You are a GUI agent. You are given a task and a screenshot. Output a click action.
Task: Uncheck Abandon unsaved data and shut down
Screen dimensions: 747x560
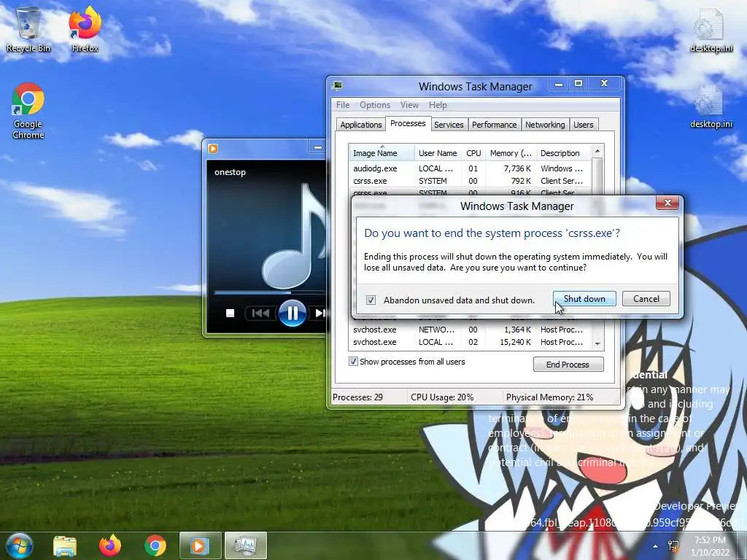(x=371, y=300)
